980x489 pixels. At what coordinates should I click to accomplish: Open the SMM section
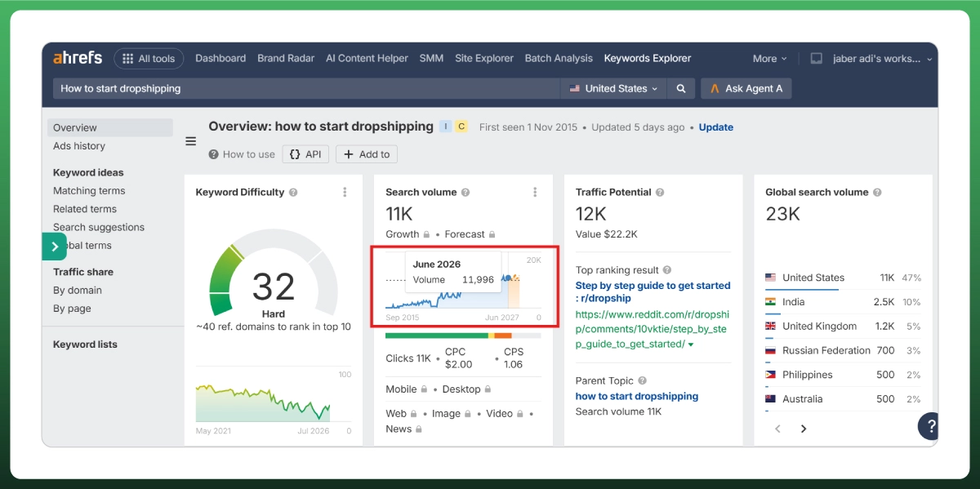click(431, 59)
